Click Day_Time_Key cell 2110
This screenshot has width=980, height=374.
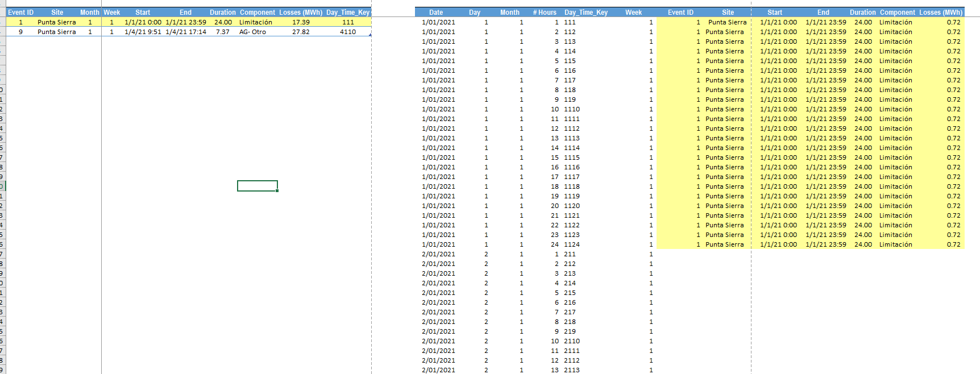[x=572, y=341]
